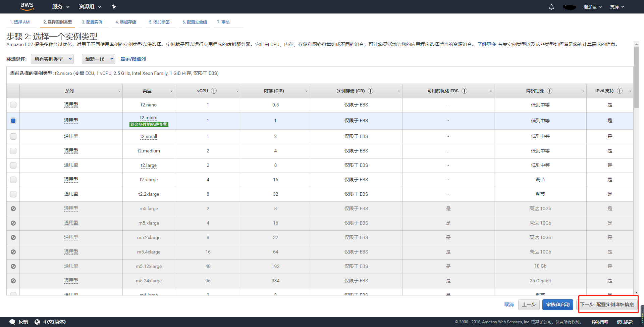644x327 pixels.
Task: Switch to step 7 审核 tab
Action: [223, 22]
